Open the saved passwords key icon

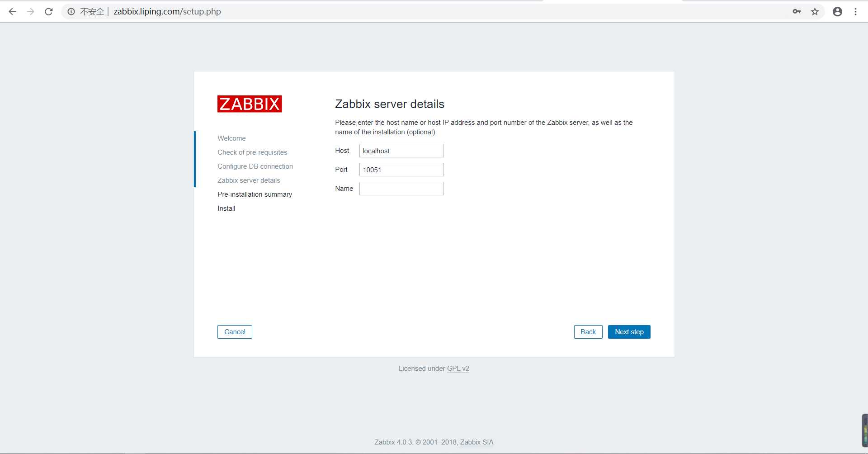(797, 12)
